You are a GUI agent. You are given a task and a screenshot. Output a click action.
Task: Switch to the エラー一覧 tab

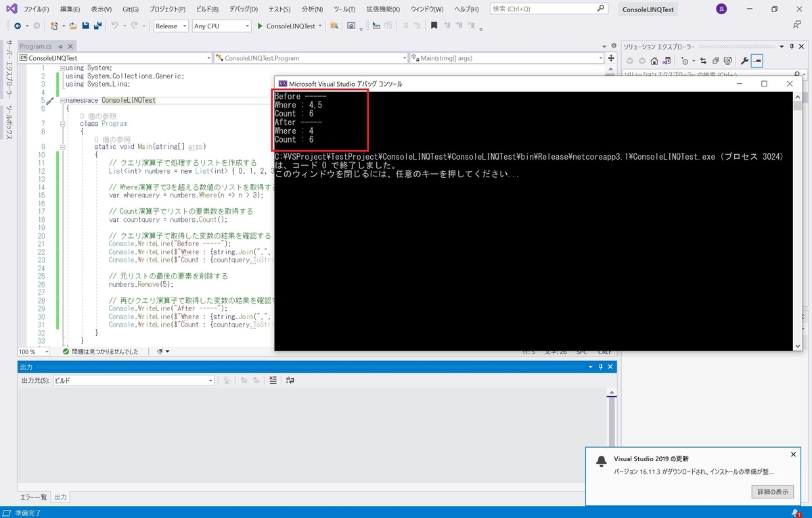pos(34,497)
